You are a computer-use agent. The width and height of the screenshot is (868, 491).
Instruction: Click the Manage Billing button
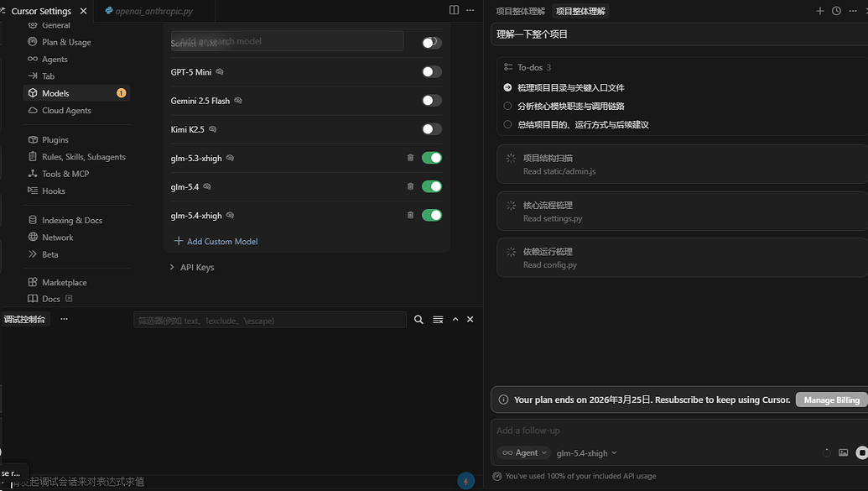coord(831,400)
